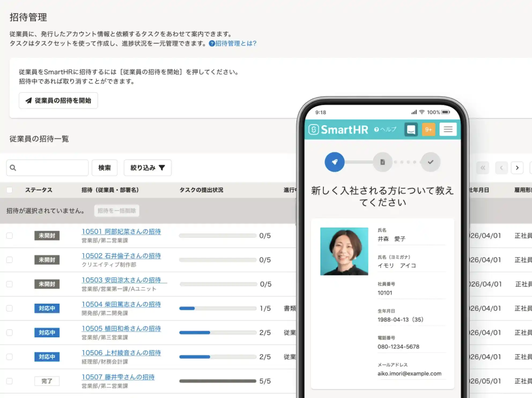The width and height of the screenshot is (532, 398).
Task: Click クリエイティブ制作部 department text
Action: 109,265
